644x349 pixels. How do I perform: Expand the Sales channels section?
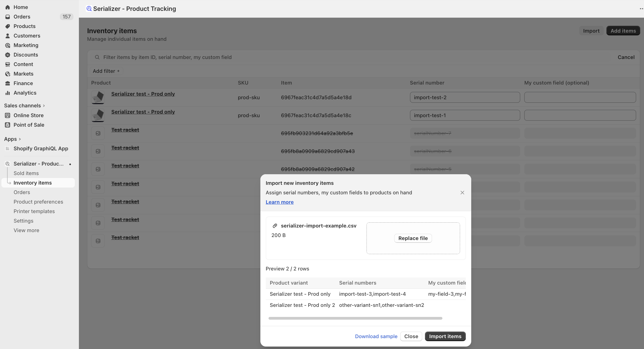click(x=44, y=106)
